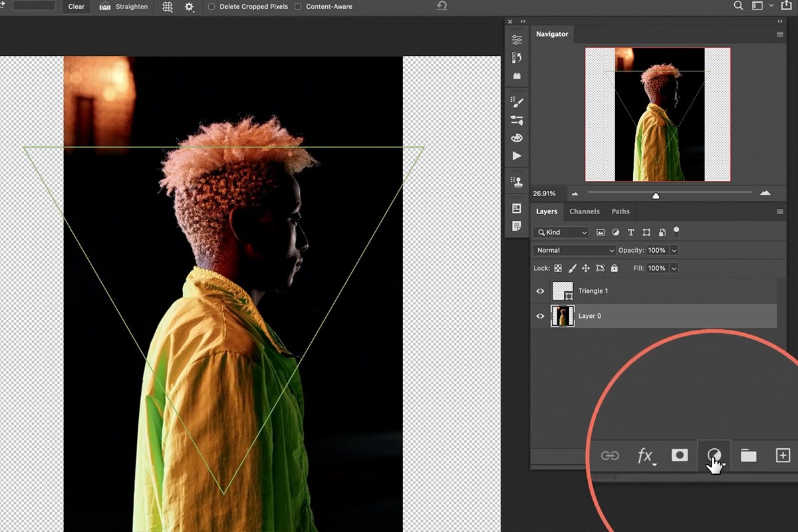This screenshot has width=798, height=532.
Task: Open workspace switcher dropdown arrow
Action: click(771, 6)
